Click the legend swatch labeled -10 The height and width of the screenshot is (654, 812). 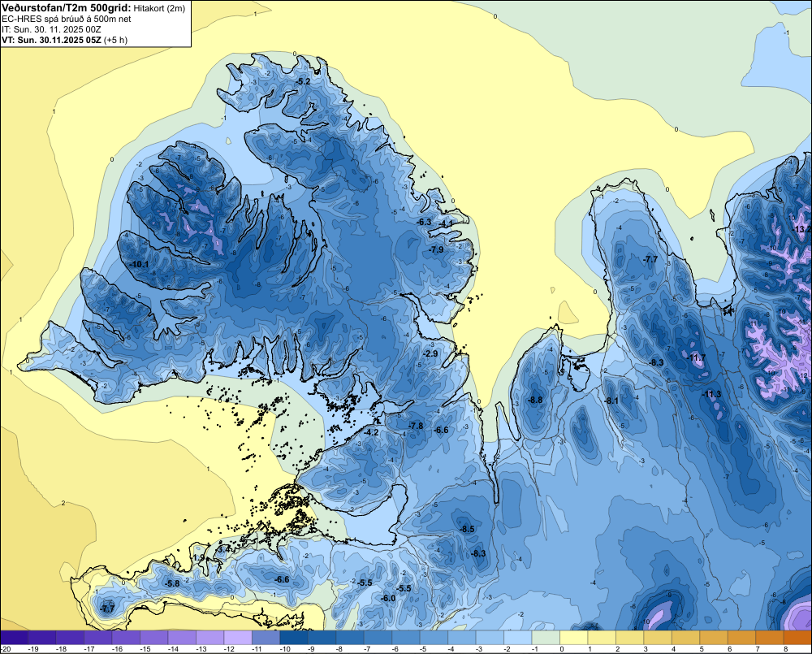(x=294, y=637)
